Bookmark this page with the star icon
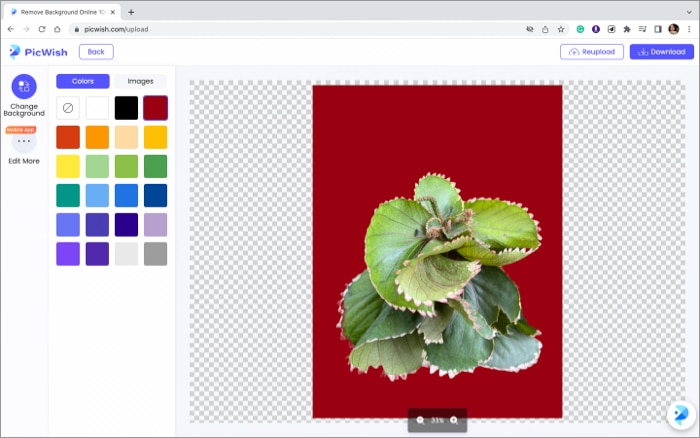This screenshot has height=438, width=700. coord(561,29)
